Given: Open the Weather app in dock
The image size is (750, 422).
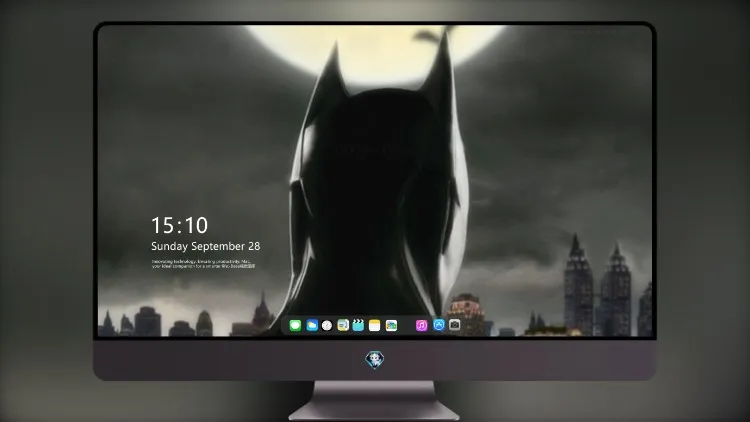Looking at the screenshot, I should click(312, 326).
